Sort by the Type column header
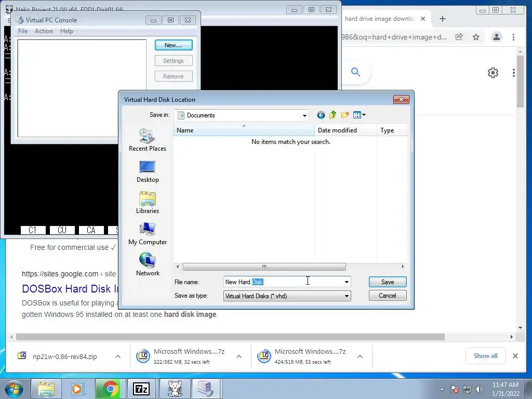Screen dimensions: 532x399 coord(392,130)
